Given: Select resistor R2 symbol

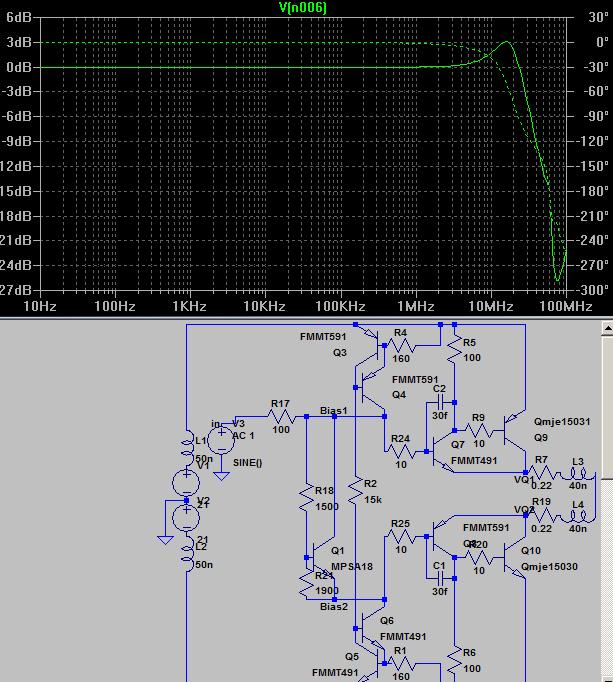Looking at the screenshot, I should (x=355, y=491).
